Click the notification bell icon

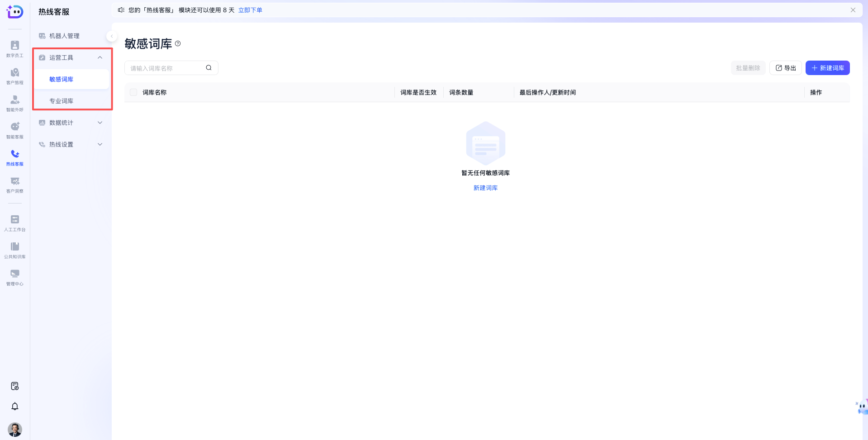[x=15, y=406]
